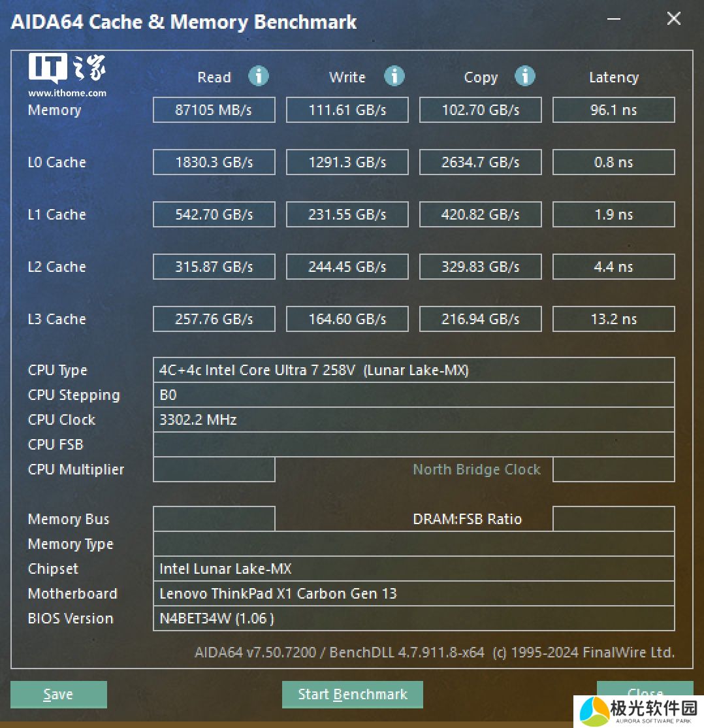Select L3 Cache copy 216.94 GB/s
This screenshot has height=728, width=704.
click(480, 319)
